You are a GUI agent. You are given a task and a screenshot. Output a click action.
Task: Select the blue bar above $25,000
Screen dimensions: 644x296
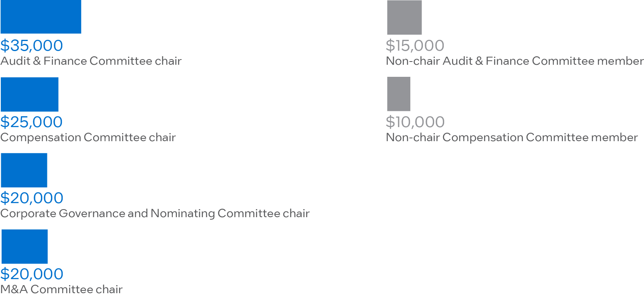coord(30,95)
